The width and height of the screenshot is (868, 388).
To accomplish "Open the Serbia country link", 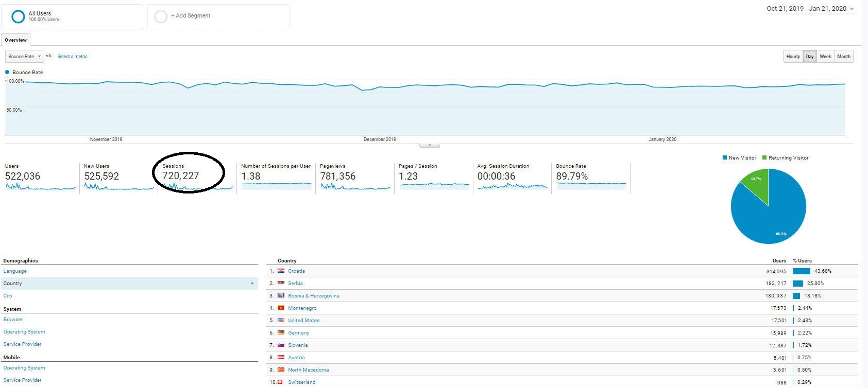I will [295, 284].
